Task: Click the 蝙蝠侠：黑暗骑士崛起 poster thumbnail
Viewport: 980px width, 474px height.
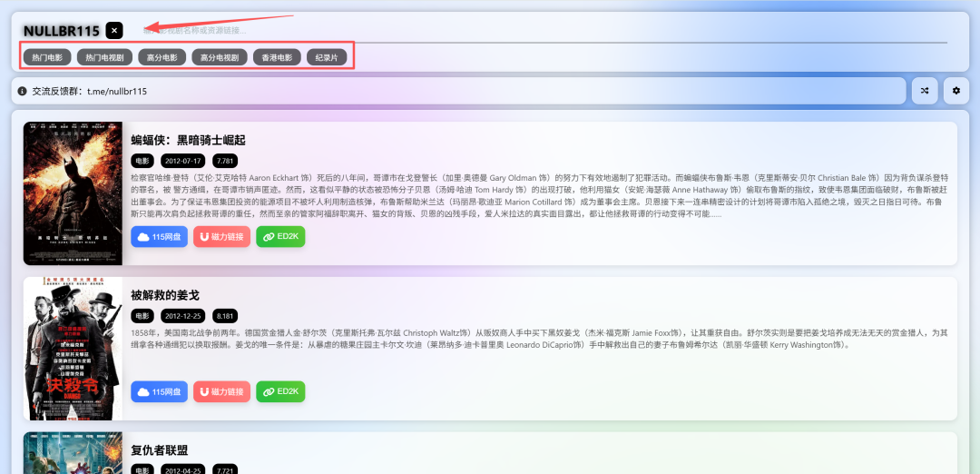Action: pyautogui.click(x=73, y=193)
